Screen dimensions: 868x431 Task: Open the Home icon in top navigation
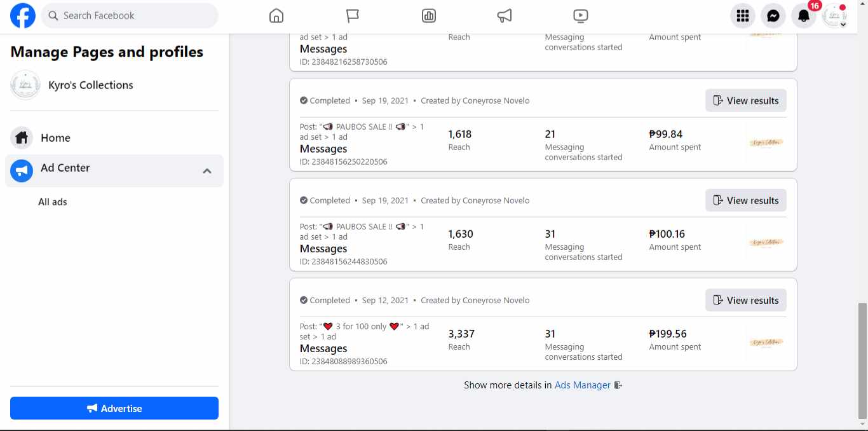(x=276, y=16)
